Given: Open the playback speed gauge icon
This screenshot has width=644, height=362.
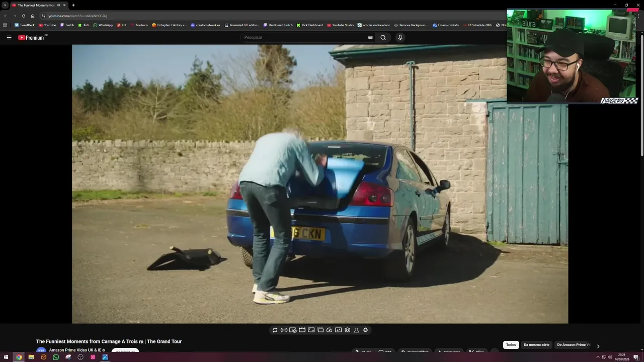Looking at the screenshot, I should 329,330.
